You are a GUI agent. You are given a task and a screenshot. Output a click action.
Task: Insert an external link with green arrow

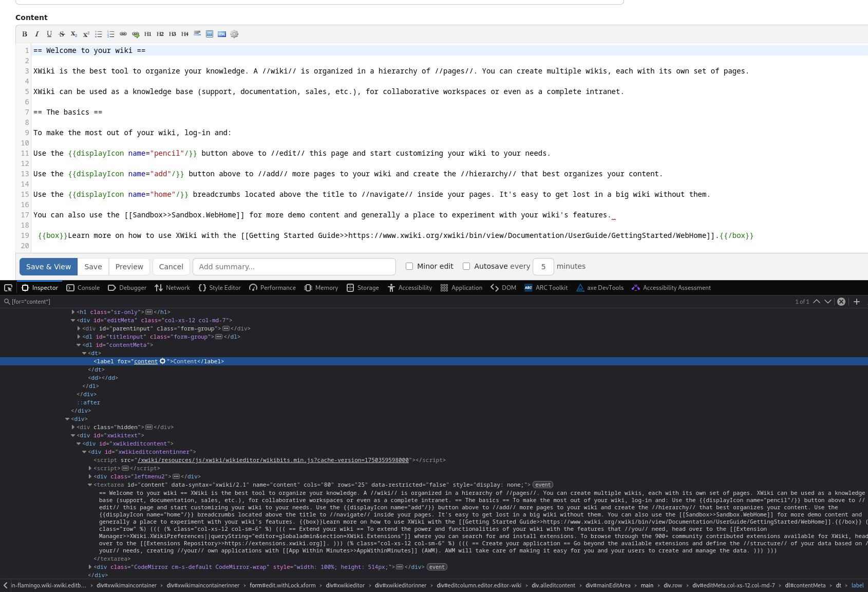(136, 34)
